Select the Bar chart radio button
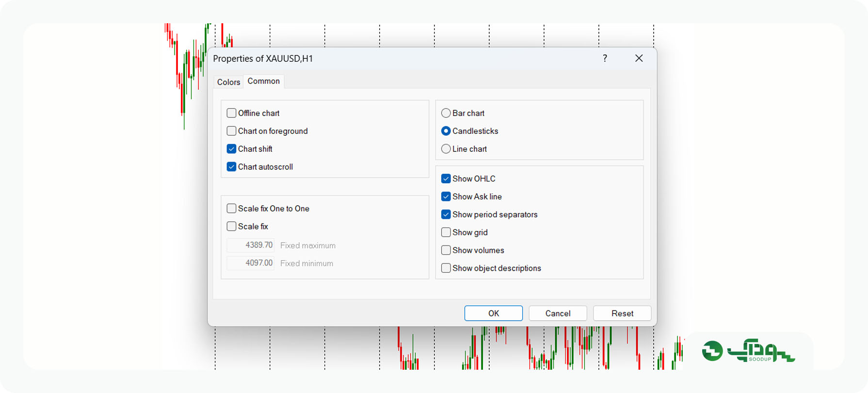Image resolution: width=868 pixels, height=393 pixels. pyautogui.click(x=446, y=113)
